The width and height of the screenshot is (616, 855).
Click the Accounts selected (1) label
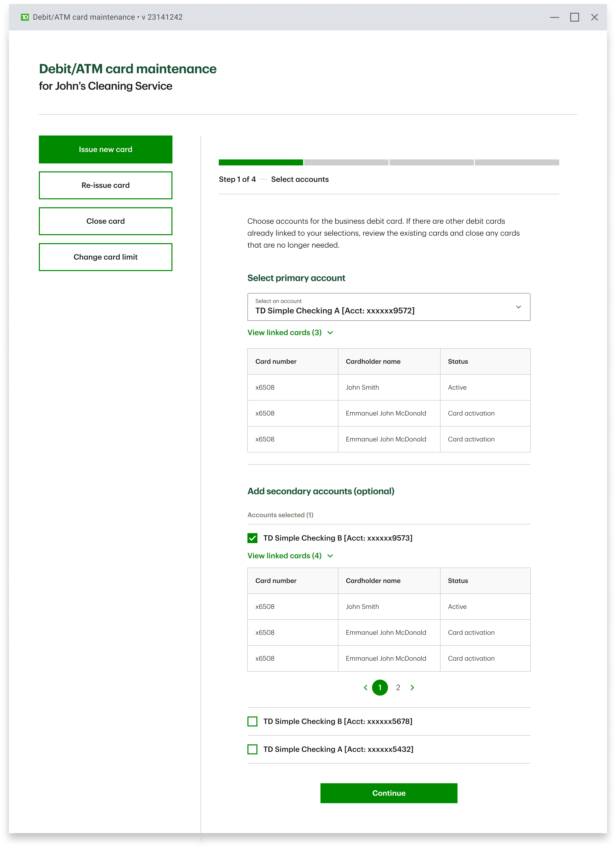(280, 515)
